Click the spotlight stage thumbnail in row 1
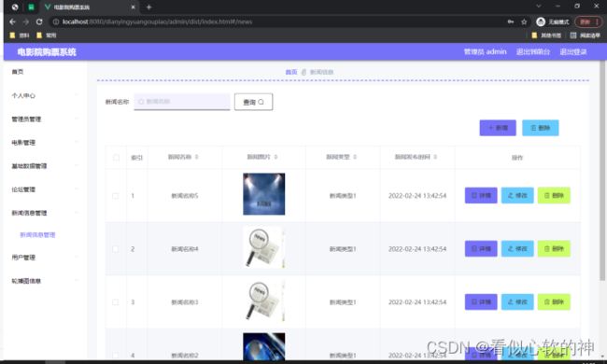This screenshot has height=364, width=607. point(264,194)
